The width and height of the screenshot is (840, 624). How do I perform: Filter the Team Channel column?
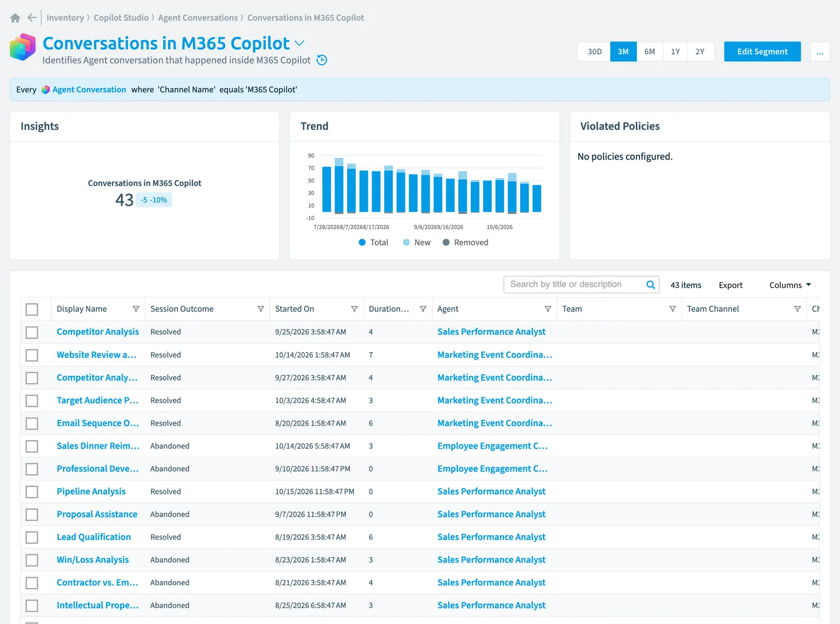pos(797,309)
